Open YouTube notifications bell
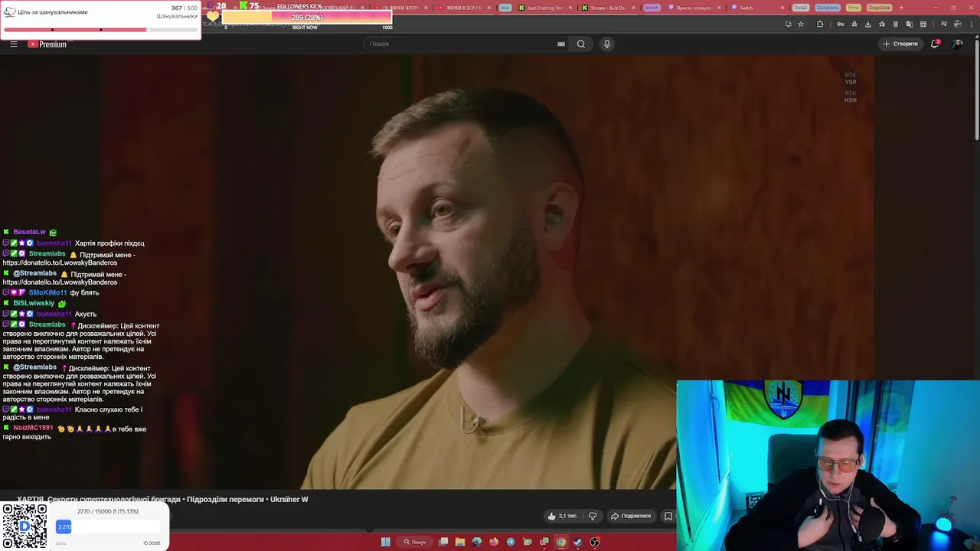 pyautogui.click(x=935, y=44)
